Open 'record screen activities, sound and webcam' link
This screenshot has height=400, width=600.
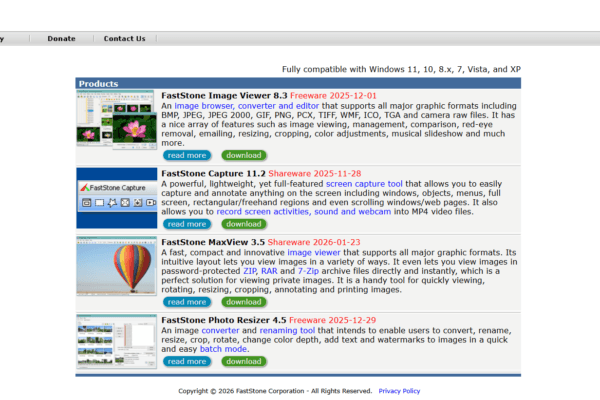(303, 212)
